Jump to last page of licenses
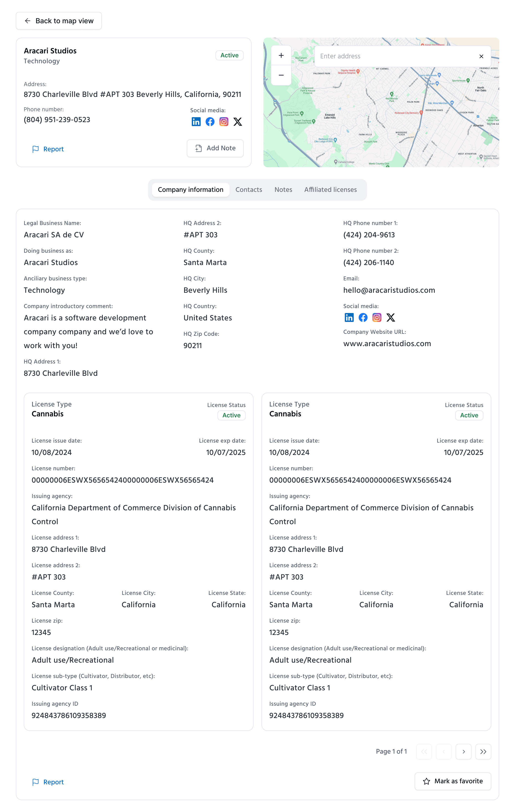Viewport: 515px width, 812px height. coord(483,752)
